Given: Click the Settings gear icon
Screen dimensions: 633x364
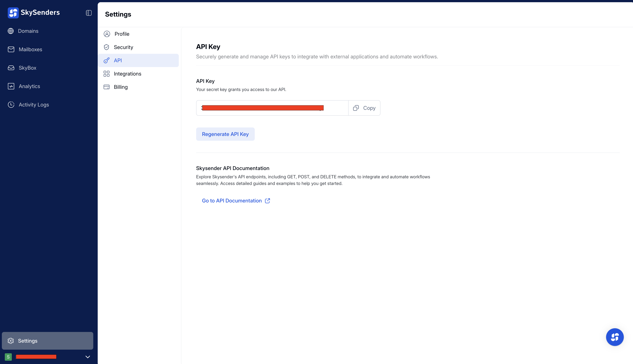Looking at the screenshot, I should click(x=11, y=341).
